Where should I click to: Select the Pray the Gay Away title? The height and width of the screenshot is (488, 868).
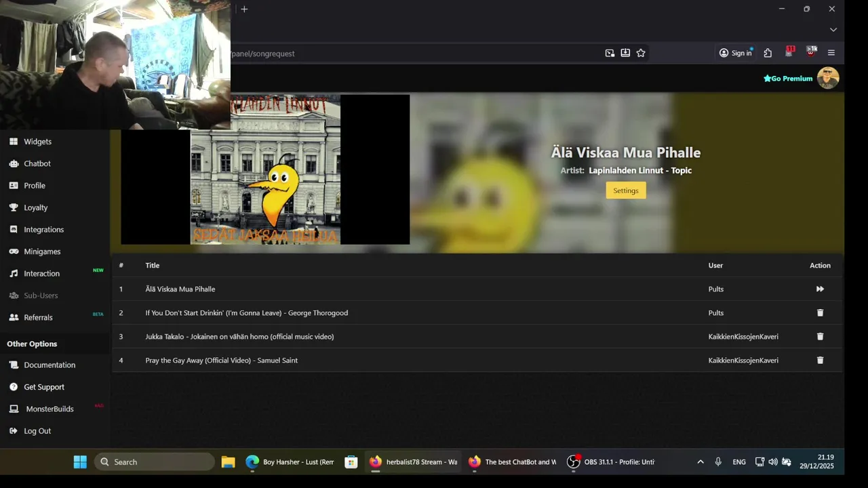[x=222, y=360]
